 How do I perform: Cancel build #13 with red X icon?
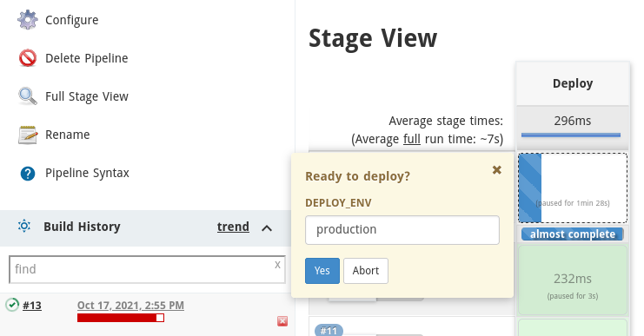pyautogui.click(x=282, y=321)
